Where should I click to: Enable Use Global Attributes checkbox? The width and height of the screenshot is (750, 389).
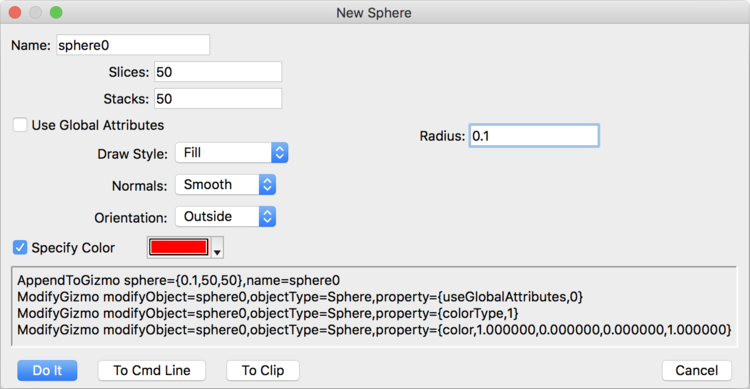(20, 125)
